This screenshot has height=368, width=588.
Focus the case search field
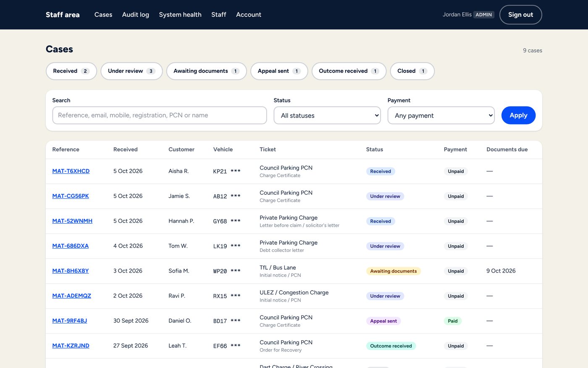(160, 115)
